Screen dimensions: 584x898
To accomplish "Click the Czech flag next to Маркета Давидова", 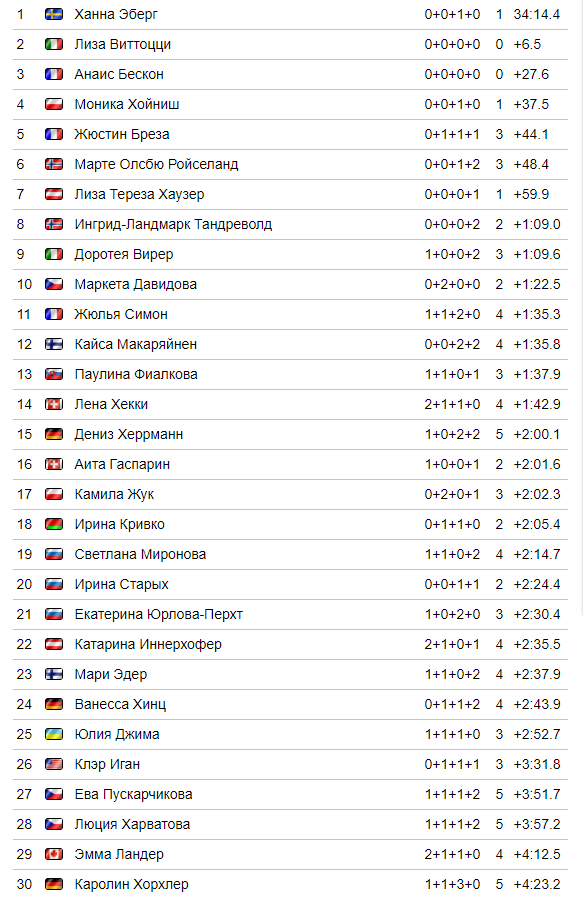I will click(x=54, y=284).
